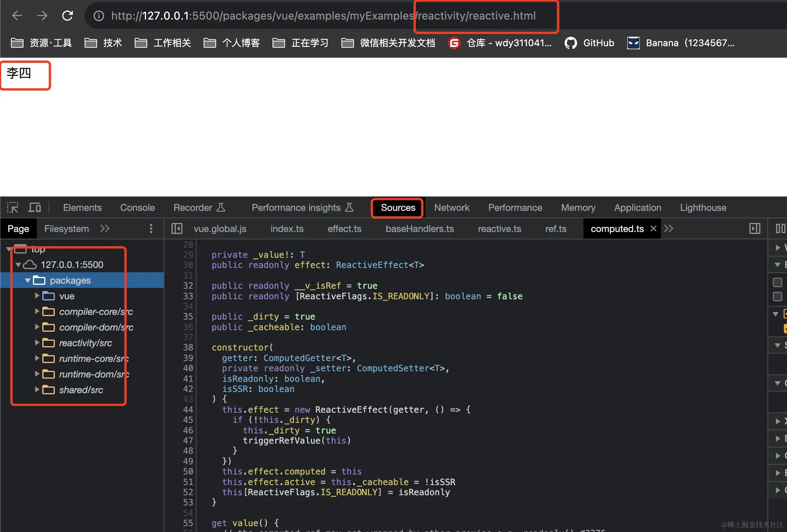
Task: Click the site information icon in address bar
Action: [x=99, y=16]
